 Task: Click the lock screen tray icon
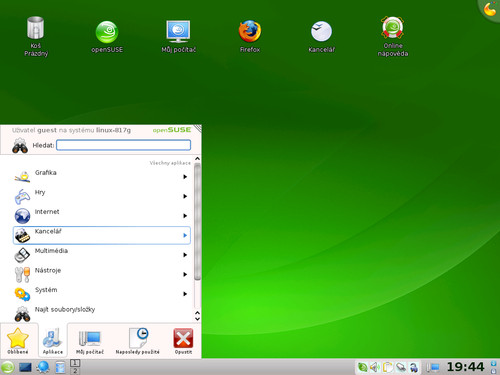pos(414,367)
